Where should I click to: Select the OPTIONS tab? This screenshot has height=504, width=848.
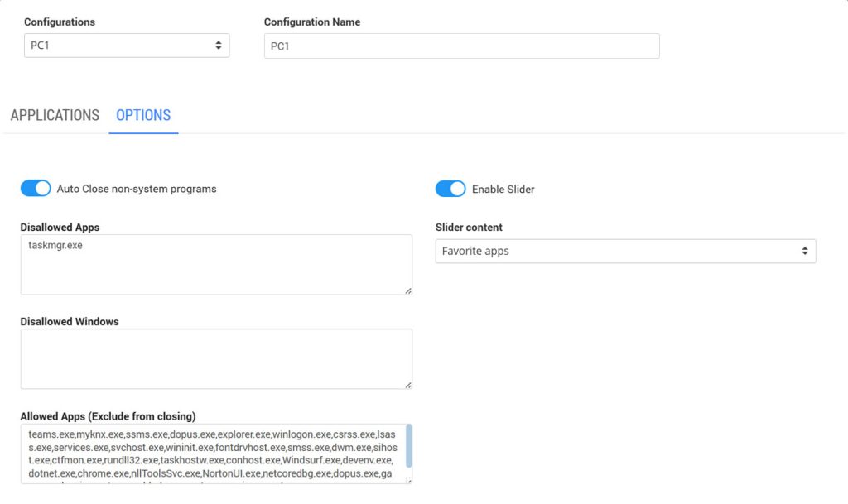coord(143,115)
